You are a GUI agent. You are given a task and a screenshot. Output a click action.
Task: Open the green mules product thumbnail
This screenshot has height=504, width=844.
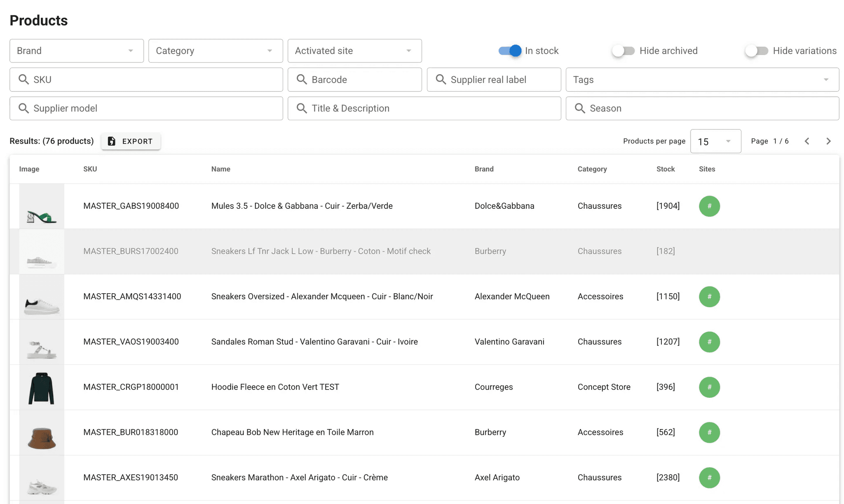(42, 206)
